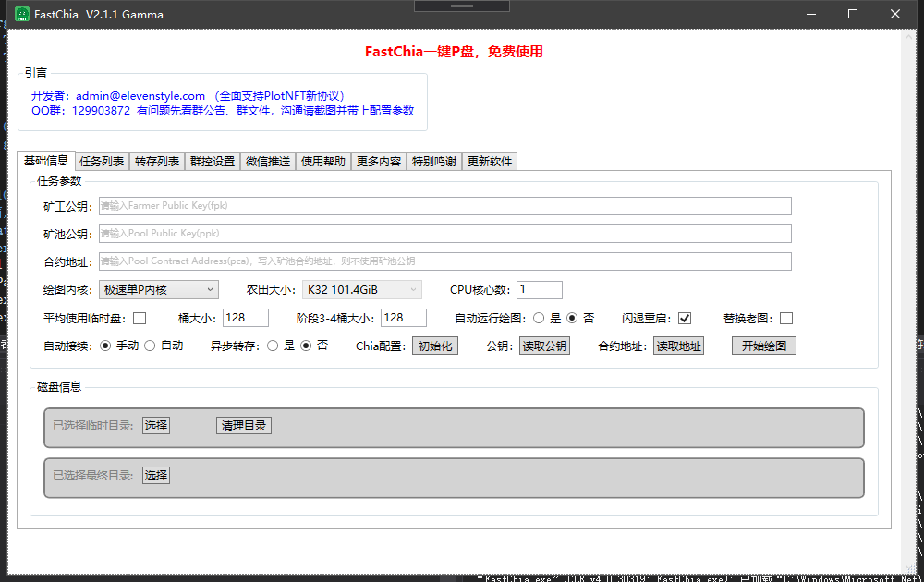Expand the 绘图内核 dropdown
The image size is (924, 582).
click(158, 290)
